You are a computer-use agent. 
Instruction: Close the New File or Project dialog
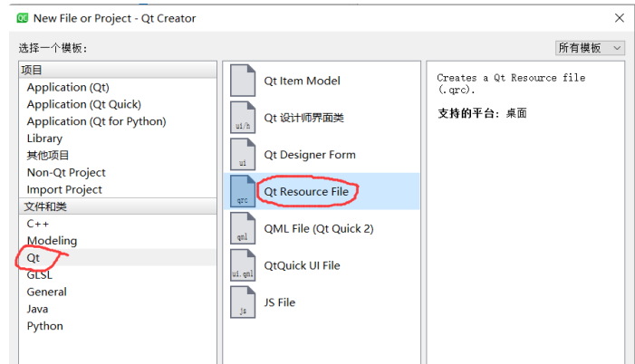(620, 18)
